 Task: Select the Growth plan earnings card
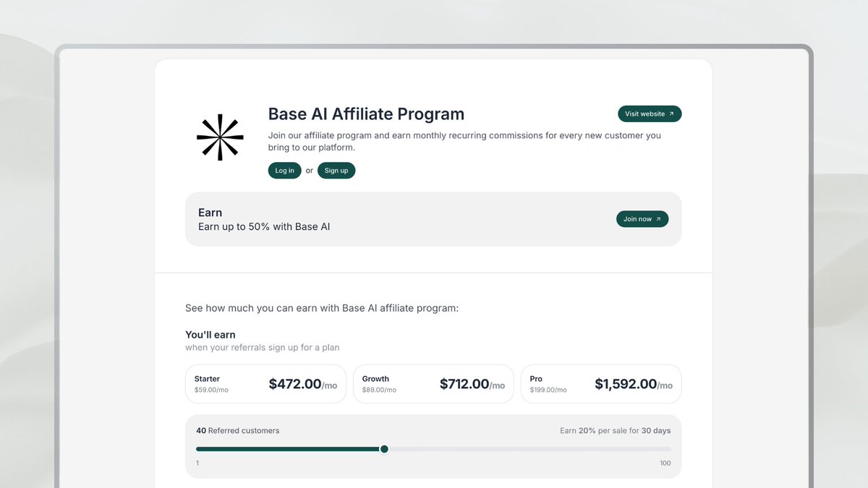(x=433, y=384)
